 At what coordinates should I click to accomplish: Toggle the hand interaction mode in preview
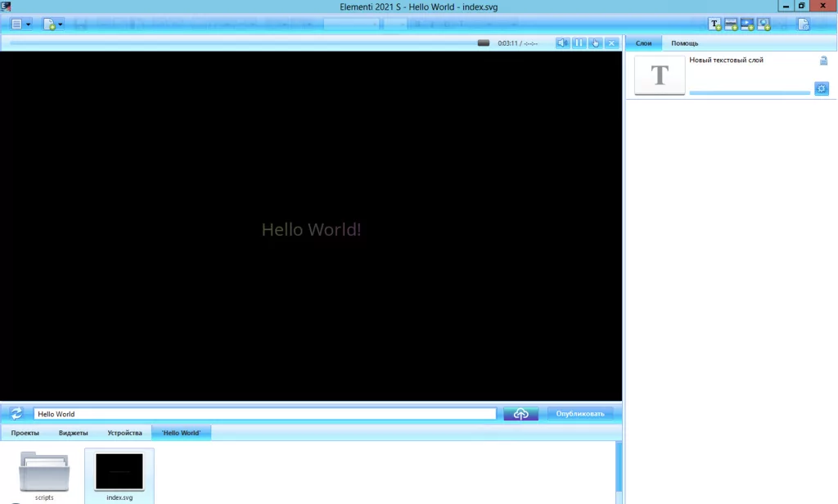[595, 43]
